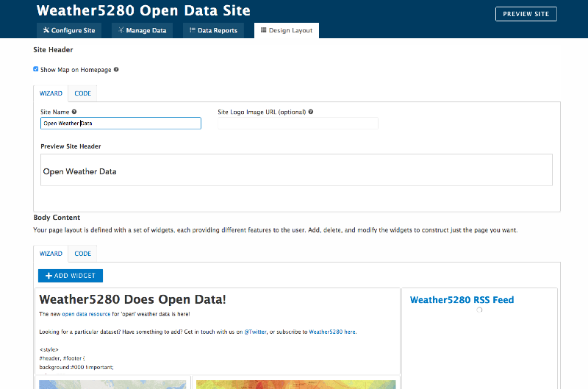Click the plus icon on ADD WIDGET

tap(49, 276)
